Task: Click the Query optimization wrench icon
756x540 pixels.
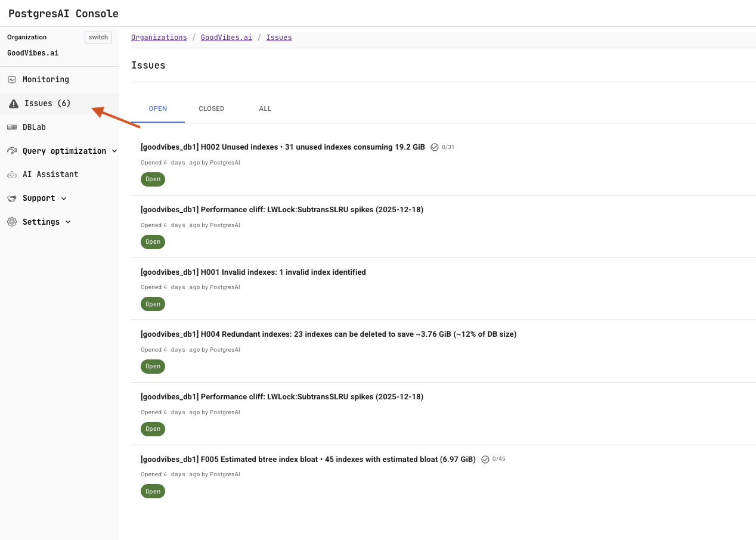Action: point(11,150)
